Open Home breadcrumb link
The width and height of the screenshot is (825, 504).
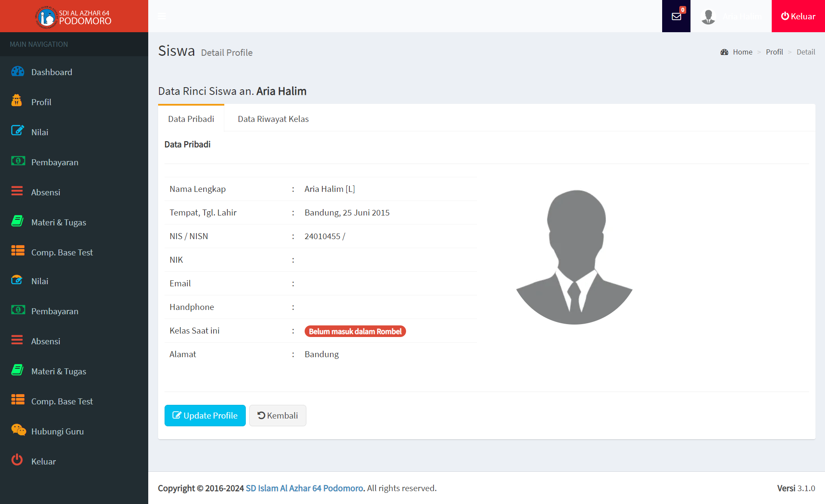[x=742, y=52]
